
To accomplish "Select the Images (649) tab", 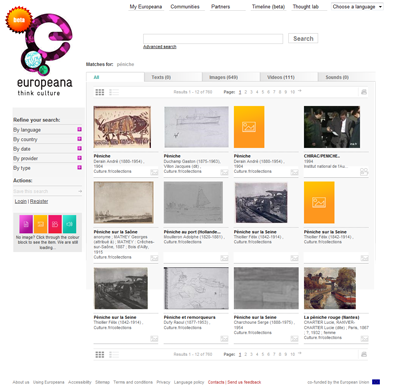I will pos(231,77).
